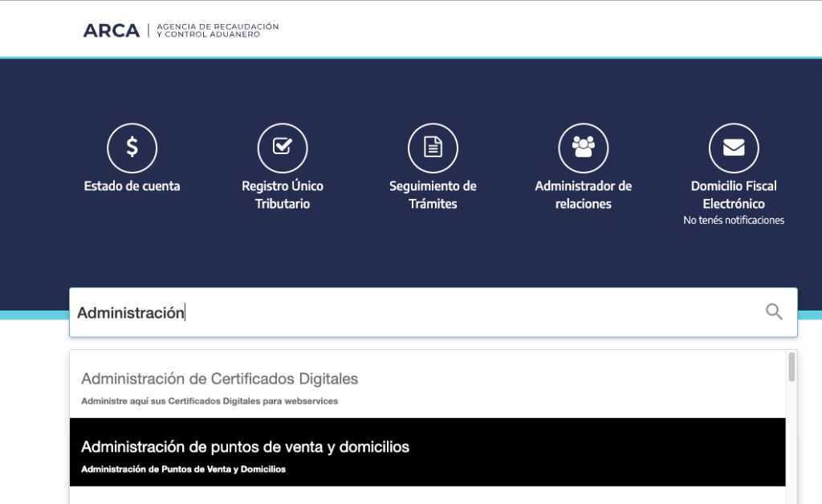This screenshot has height=504, width=822.
Task: Focus the search field containing Administración
Action: (433, 312)
